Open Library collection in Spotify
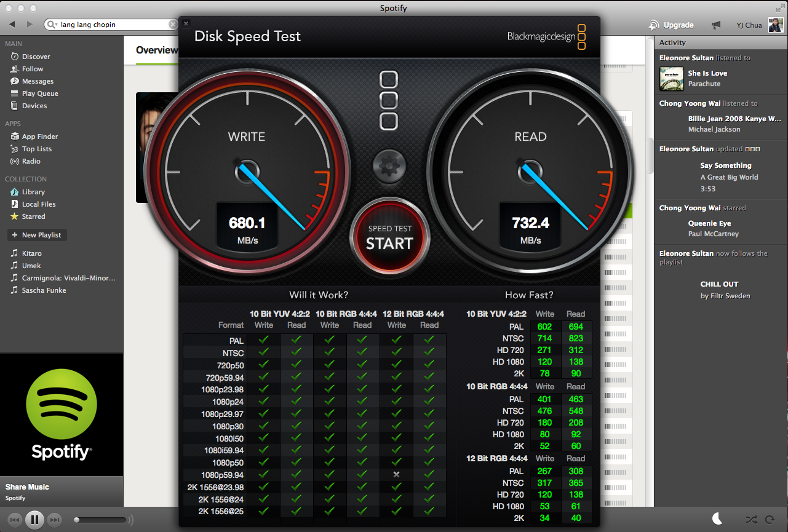The width and height of the screenshot is (788, 532). pos(33,192)
